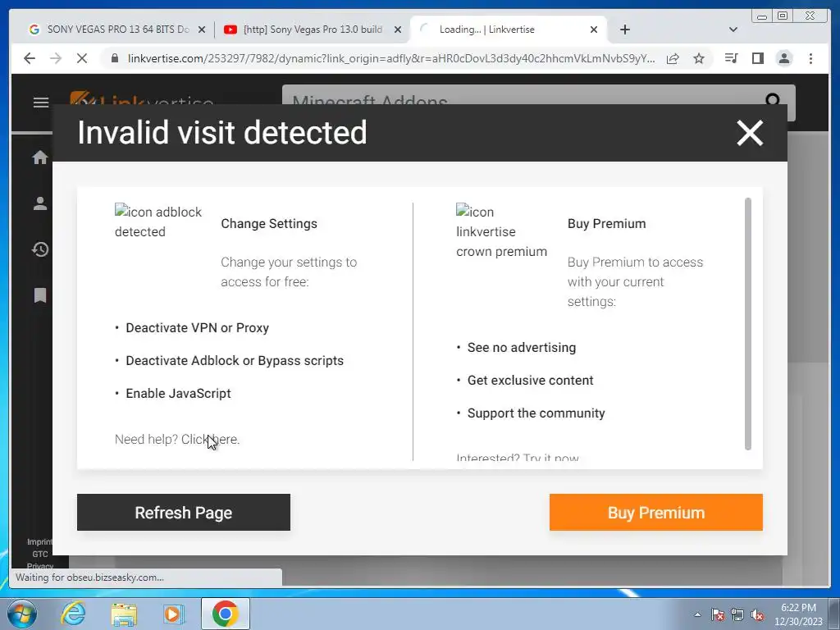Open Windows Media Player from taskbar
Image resolution: width=840 pixels, height=630 pixels.
point(173,614)
